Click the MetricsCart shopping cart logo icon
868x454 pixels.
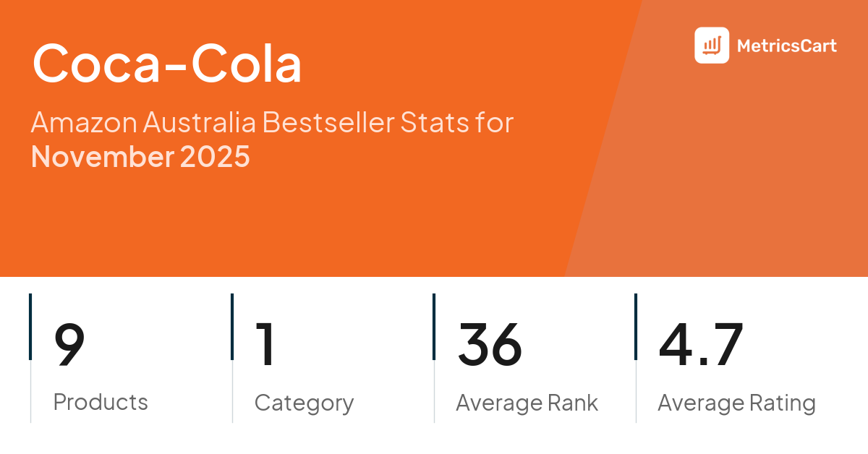coord(712,46)
